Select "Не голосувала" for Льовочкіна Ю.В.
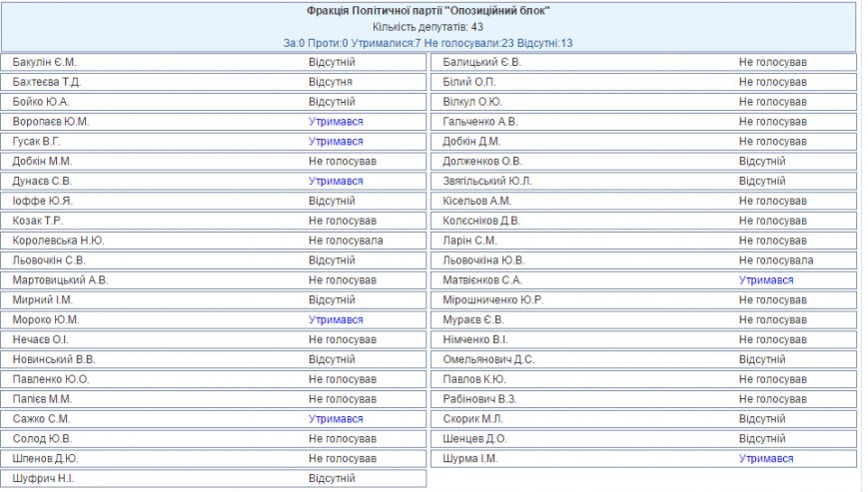Image resolution: width=868 pixels, height=492 pixels. pyautogui.click(x=776, y=260)
